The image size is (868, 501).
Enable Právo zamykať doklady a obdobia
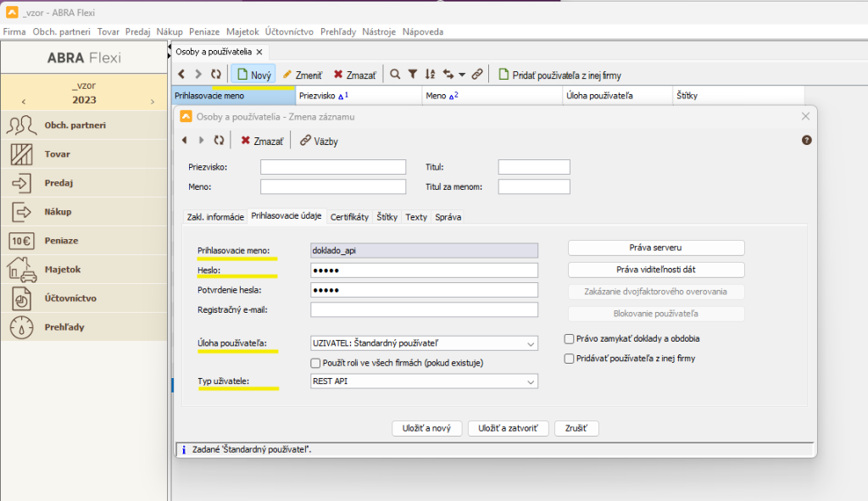[x=569, y=339]
